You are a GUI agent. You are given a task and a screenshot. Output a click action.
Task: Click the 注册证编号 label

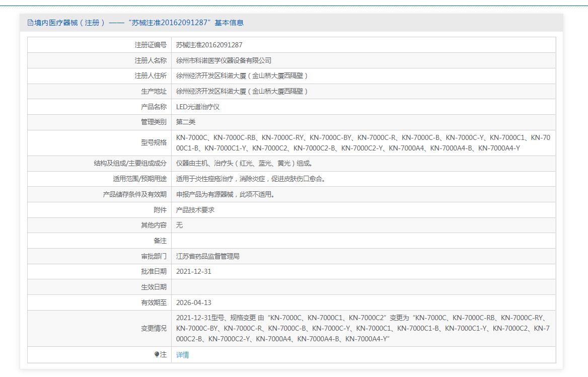click(151, 45)
